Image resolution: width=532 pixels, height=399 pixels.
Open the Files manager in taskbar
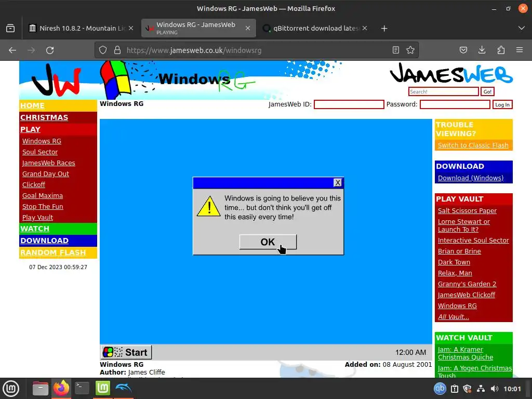(x=41, y=389)
